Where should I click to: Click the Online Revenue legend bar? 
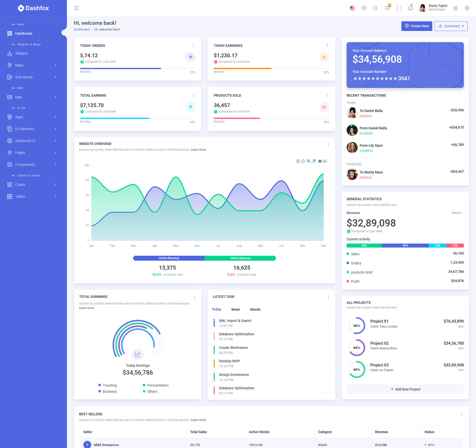tap(169, 258)
